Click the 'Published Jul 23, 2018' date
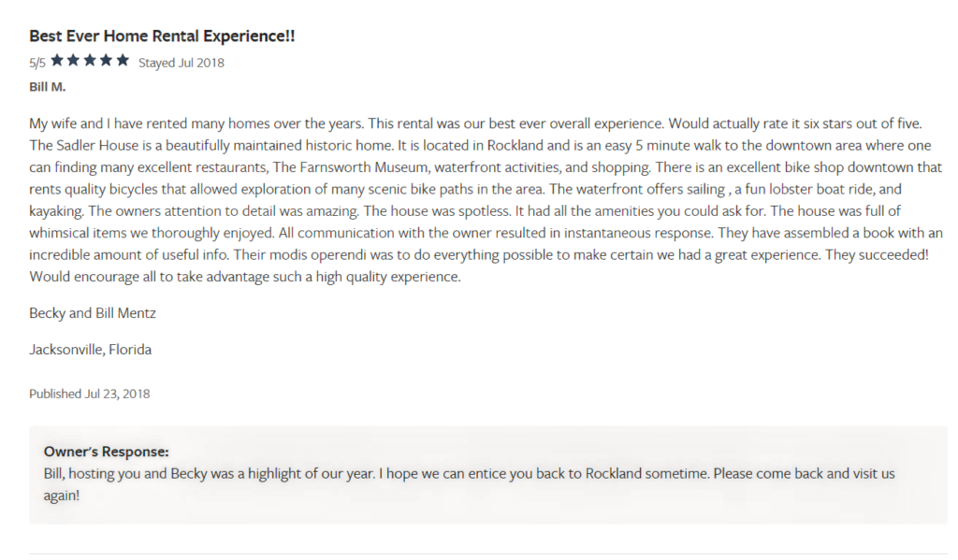This screenshot has width=958, height=560. pos(89,394)
